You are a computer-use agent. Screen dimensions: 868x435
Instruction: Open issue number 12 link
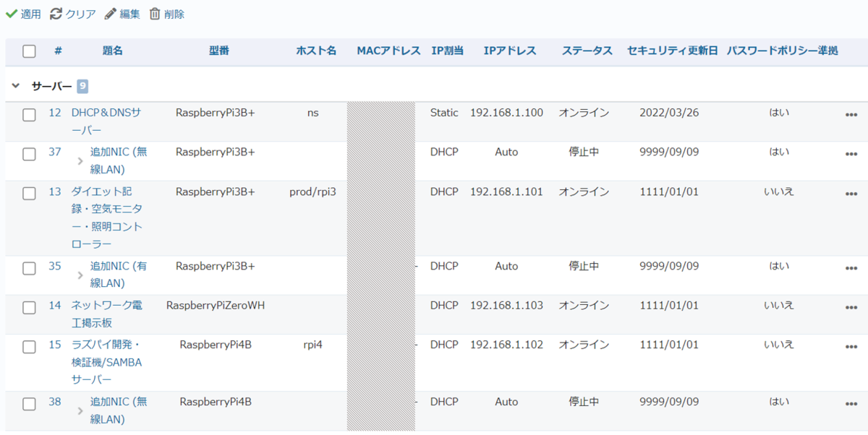(x=55, y=113)
